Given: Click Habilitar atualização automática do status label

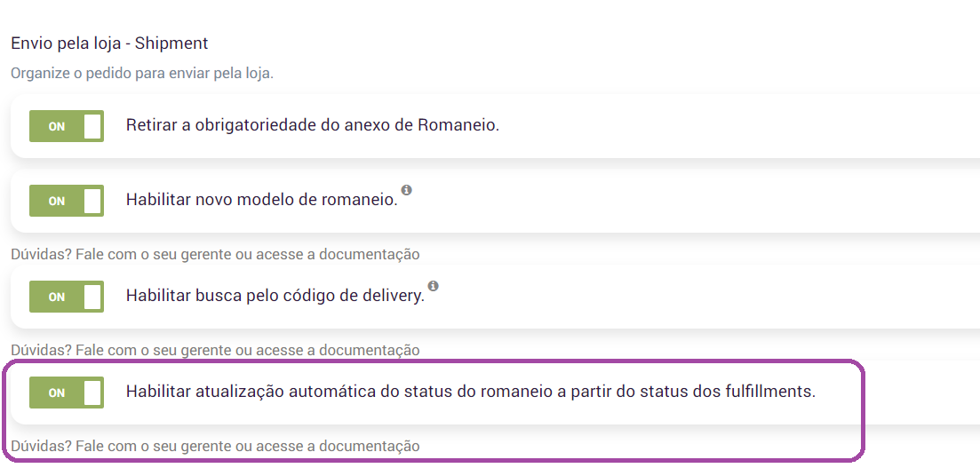Looking at the screenshot, I should coord(470,392).
